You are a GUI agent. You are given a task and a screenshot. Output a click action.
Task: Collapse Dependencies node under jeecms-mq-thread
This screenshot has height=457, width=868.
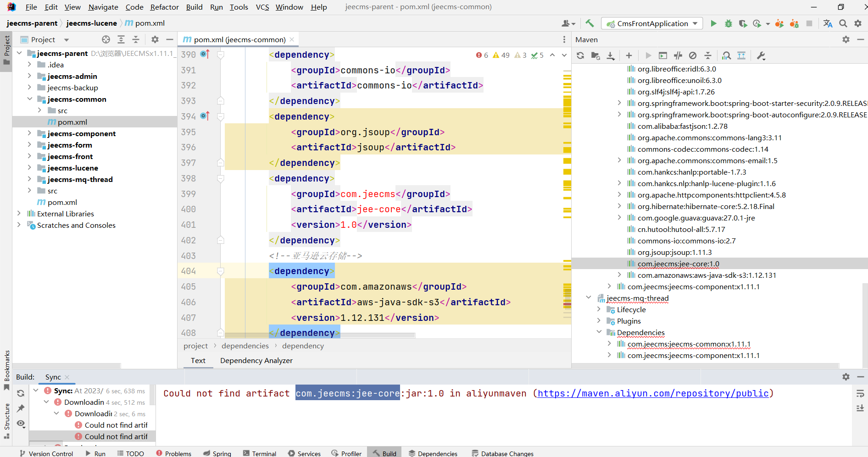[599, 332]
